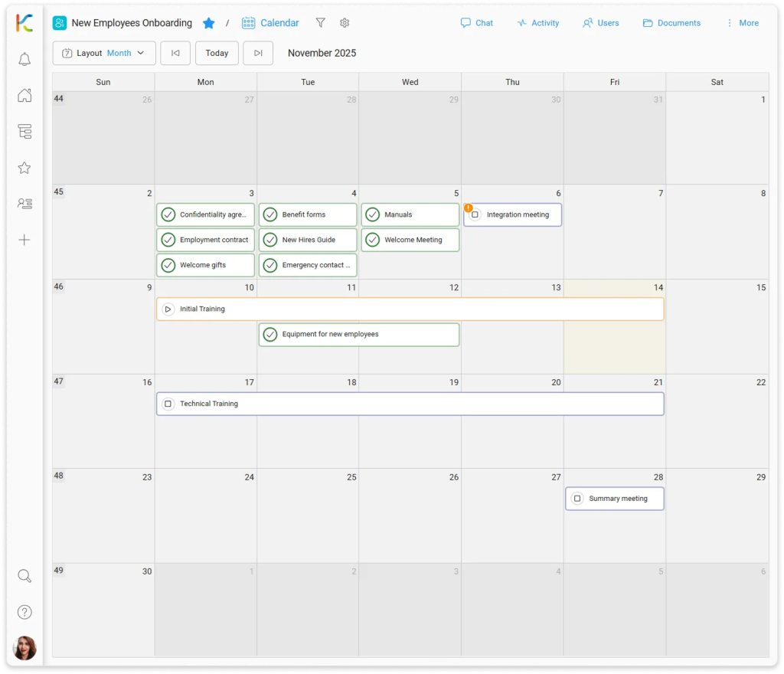Viewport: 784px width, 674px height.
Task: Switch to the Chat tab
Action: coord(476,23)
